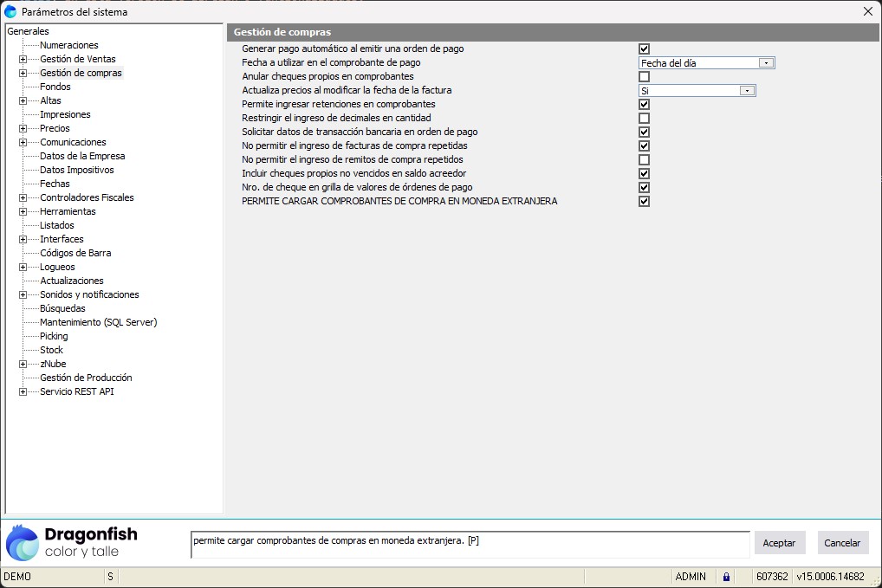The height and width of the screenshot is (588, 882).
Task: Select Numeraciones in the tree
Action: point(69,45)
